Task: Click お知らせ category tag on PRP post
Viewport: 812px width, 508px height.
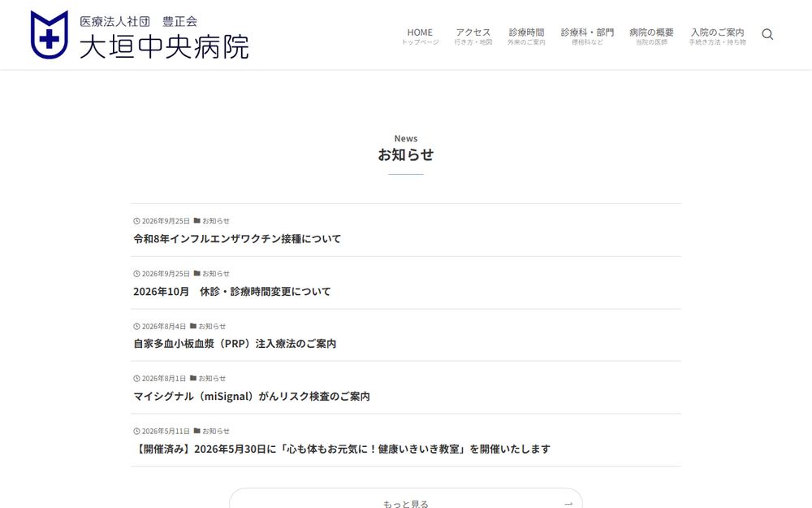Action: tap(212, 327)
